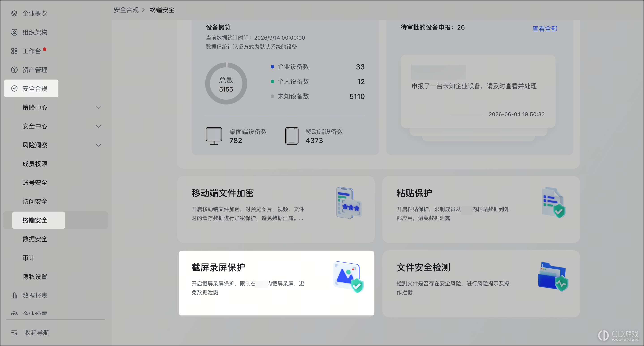Click the mobile phone icon by 移动端设备数
The width and height of the screenshot is (644, 346).
[292, 136]
